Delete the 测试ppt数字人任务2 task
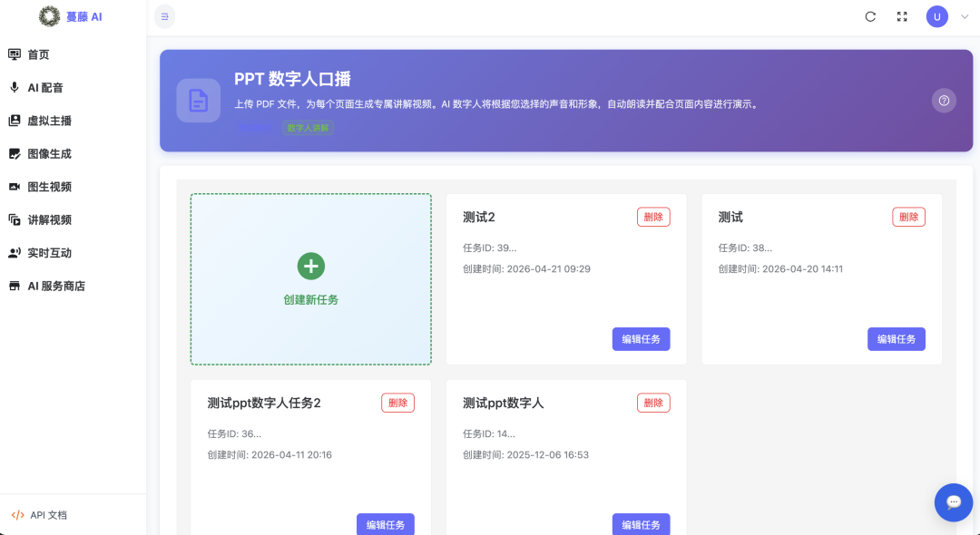Image resolution: width=980 pixels, height=535 pixels. point(397,403)
